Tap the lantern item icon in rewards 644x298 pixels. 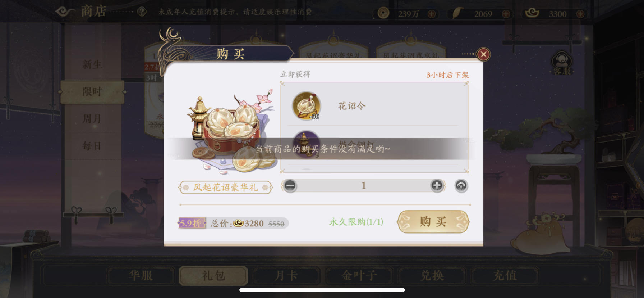click(307, 144)
